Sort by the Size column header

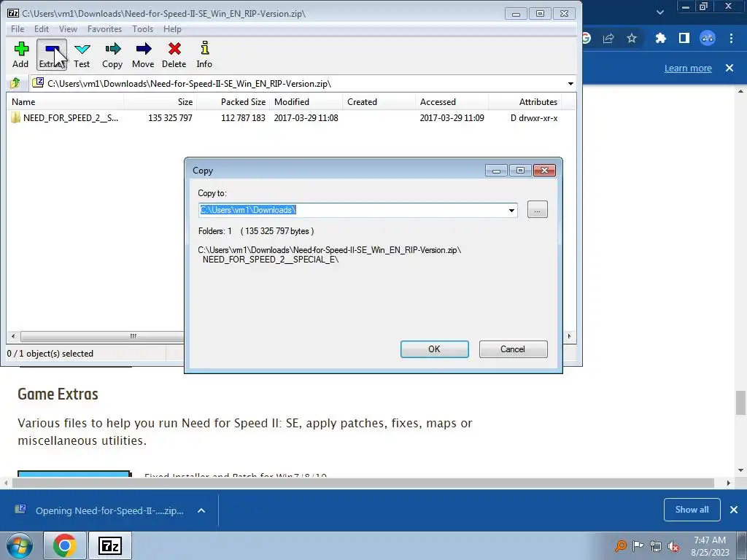coord(160,102)
